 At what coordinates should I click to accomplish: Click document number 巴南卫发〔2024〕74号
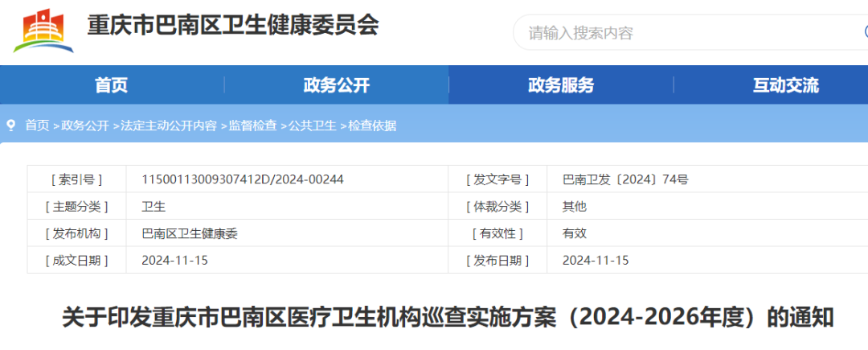pos(625,179)
